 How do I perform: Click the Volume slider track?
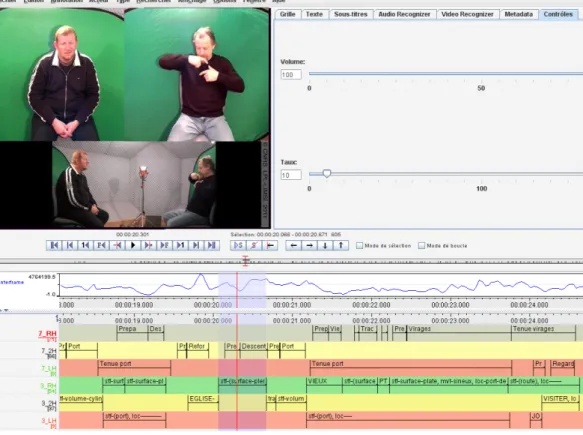[446, 74]
